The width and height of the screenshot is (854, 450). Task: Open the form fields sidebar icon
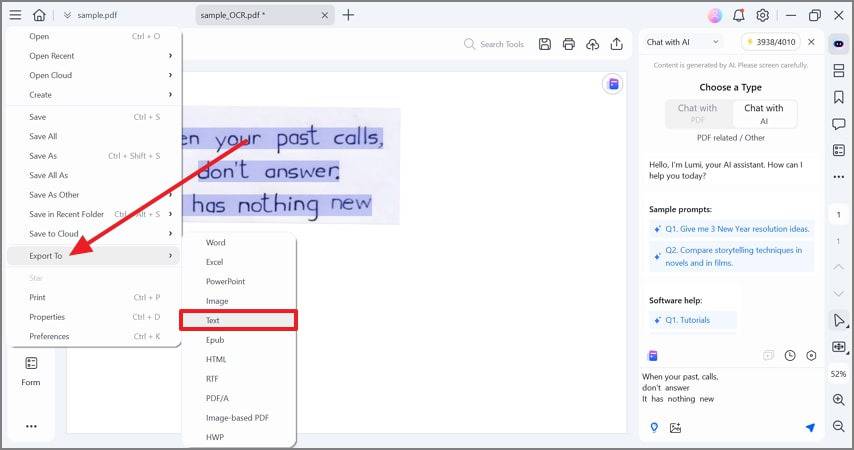point(839,150)
